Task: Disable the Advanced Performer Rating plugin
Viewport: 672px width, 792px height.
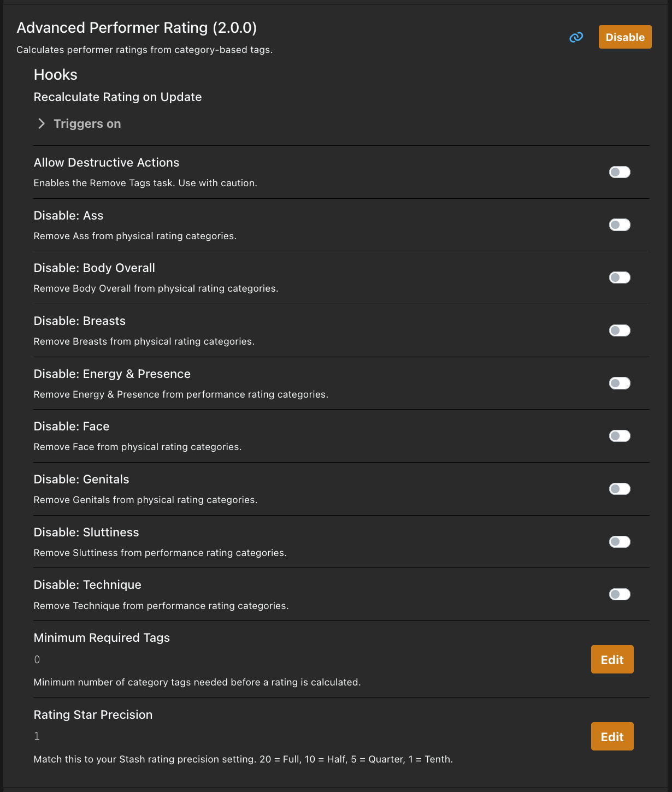Action: (x=624, y=37)
